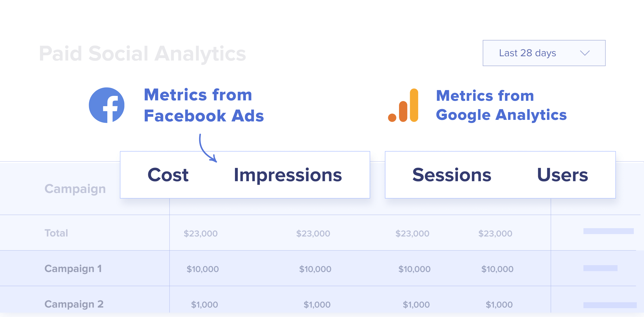
Task: Click the Paid Social Analytics title
Action: 143,54
